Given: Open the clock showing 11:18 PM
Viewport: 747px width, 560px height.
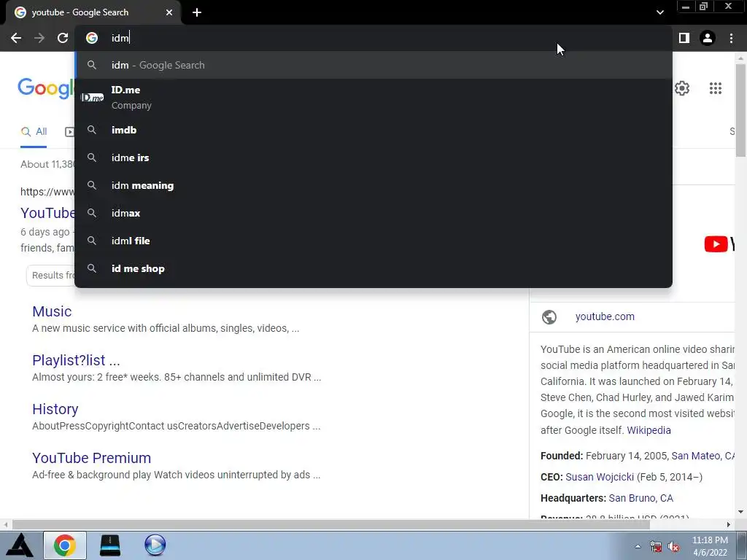Looking at the screenshot, I should click(710, 546).
